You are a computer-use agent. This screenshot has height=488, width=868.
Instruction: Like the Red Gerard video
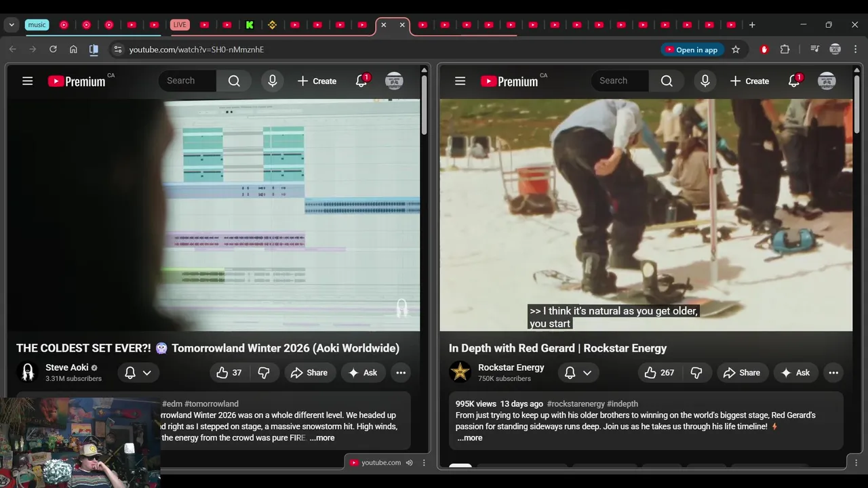pyautogui.click(x=660, y=373)
